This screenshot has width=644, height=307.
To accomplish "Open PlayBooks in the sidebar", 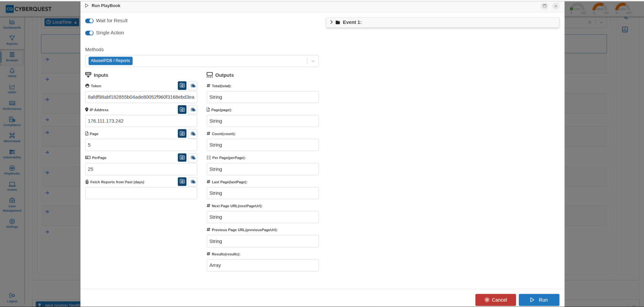I will 12,170.
